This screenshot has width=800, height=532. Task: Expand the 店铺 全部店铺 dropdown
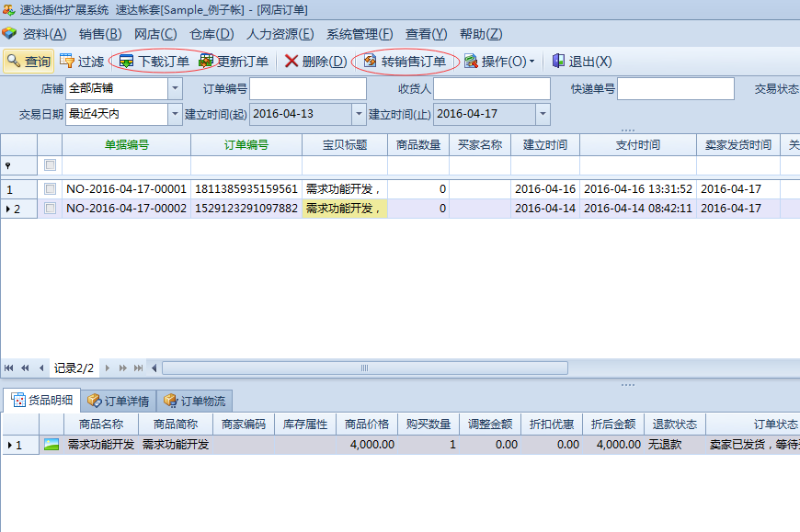(175, 88)
